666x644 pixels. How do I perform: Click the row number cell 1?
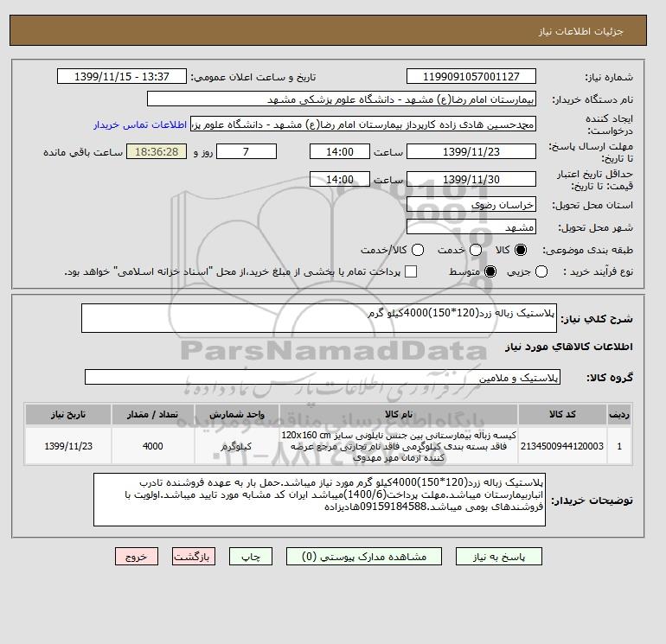tap(619, 446)
